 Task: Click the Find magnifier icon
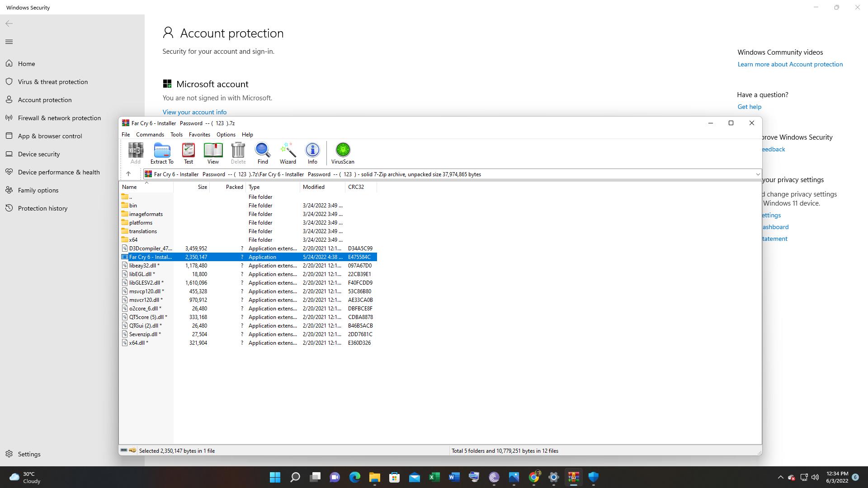(263, 153)
